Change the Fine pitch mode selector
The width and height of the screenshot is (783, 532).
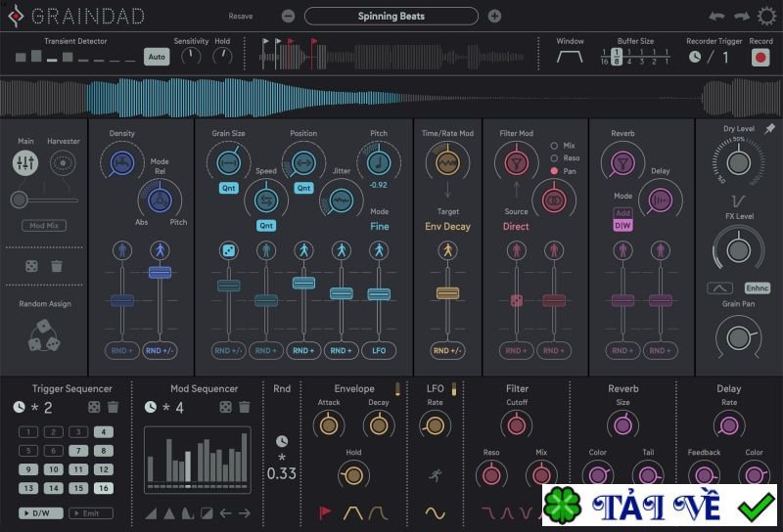[379, 226]
